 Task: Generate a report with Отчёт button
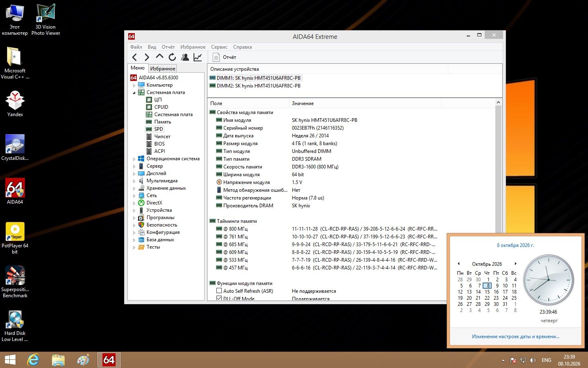225,57
